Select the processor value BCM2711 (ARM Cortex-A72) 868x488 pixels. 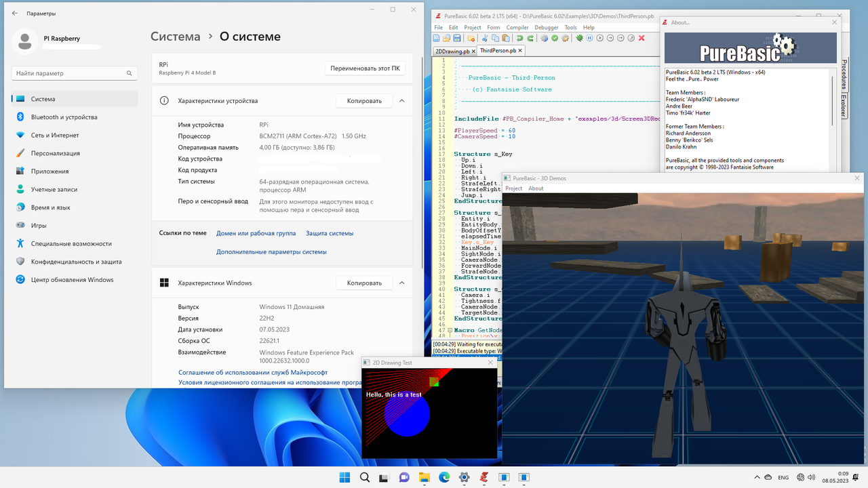tap(313, 136)
